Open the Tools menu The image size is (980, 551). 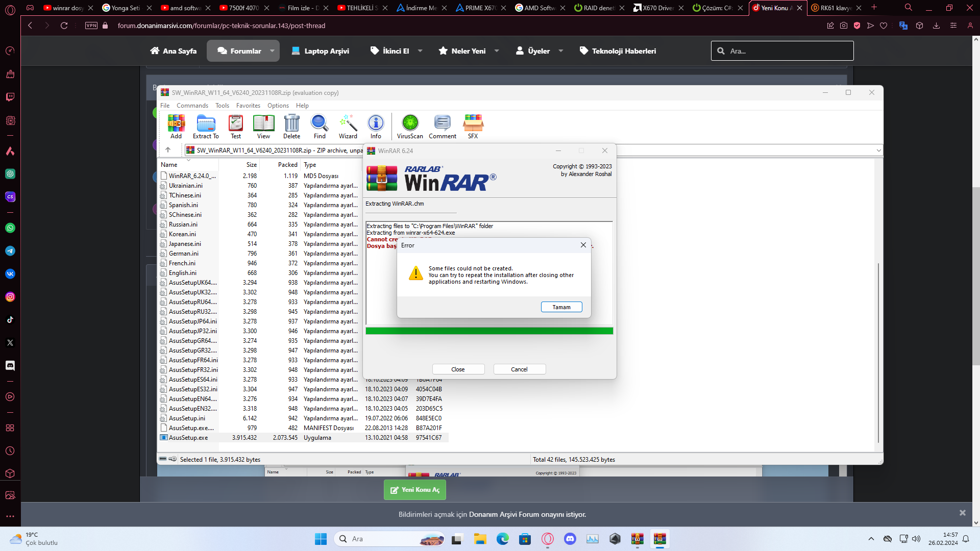point(222,106)
